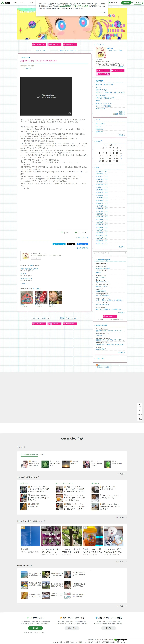144x644 pixels.
Task: Click the リブログする button
Action: tap(81, 233)
